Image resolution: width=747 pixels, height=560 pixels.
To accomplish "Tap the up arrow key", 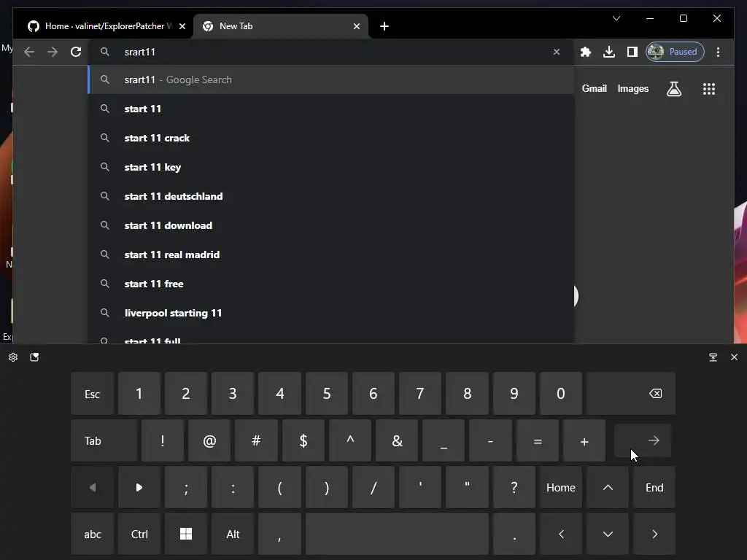I will coord(608,488).
